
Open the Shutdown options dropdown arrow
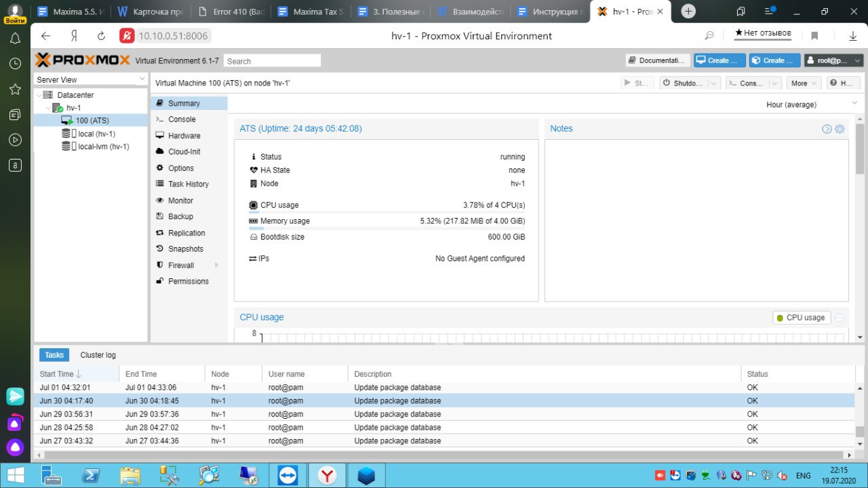coord(713,83)
